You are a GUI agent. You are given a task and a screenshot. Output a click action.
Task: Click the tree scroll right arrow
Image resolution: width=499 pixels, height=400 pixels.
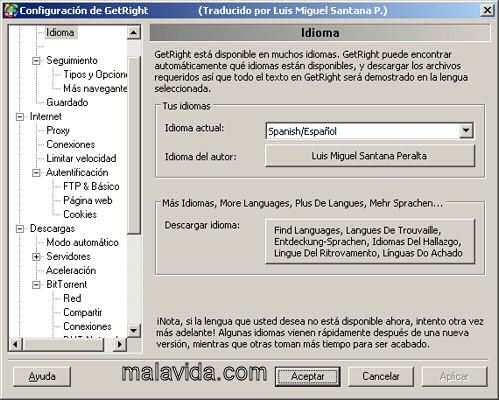pos(120,344)
